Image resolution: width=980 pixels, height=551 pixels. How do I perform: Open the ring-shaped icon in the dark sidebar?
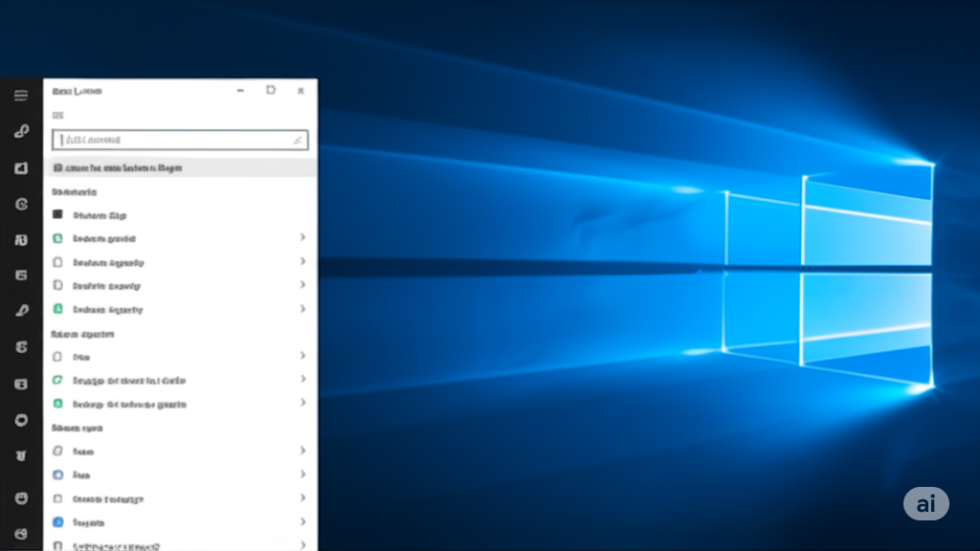pyautogui.click(x=21, y=420)
